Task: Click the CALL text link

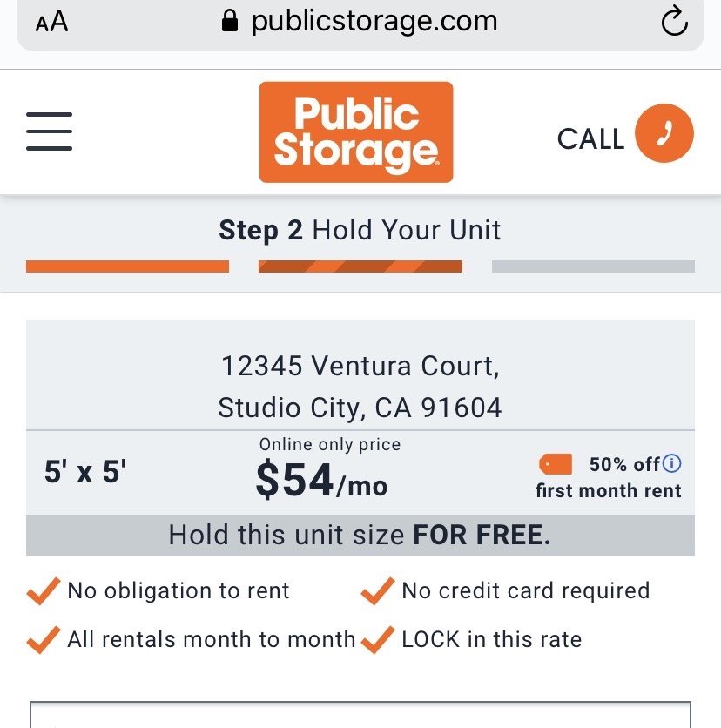Action: click(590, 138)
